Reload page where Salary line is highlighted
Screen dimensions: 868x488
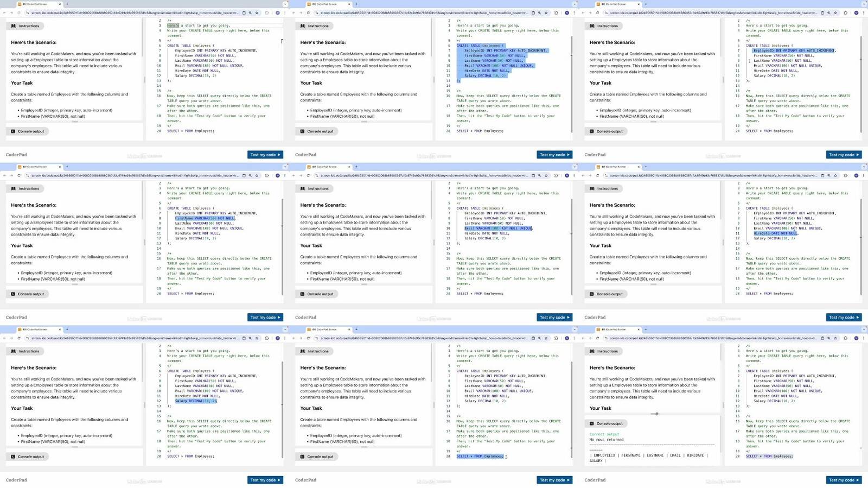click(x=19, y=338)
